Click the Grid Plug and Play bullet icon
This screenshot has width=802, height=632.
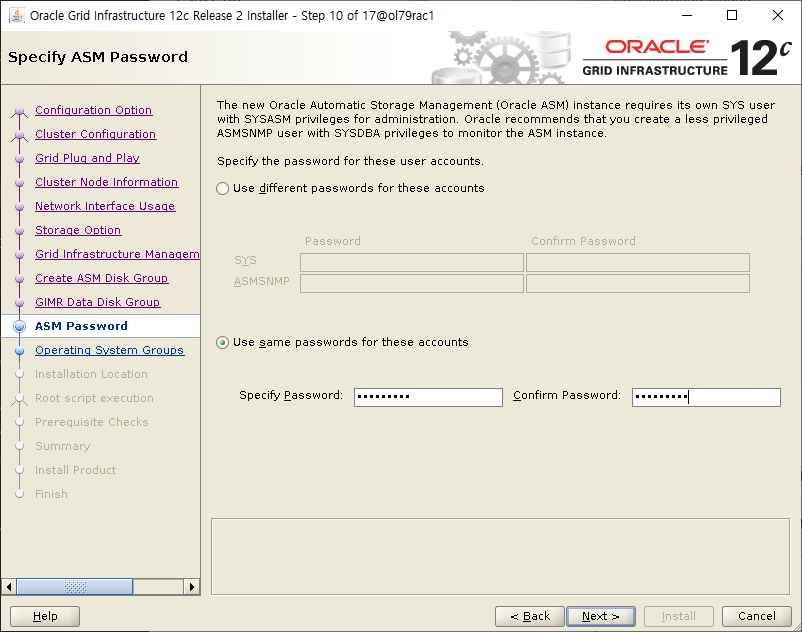point(19,159)
